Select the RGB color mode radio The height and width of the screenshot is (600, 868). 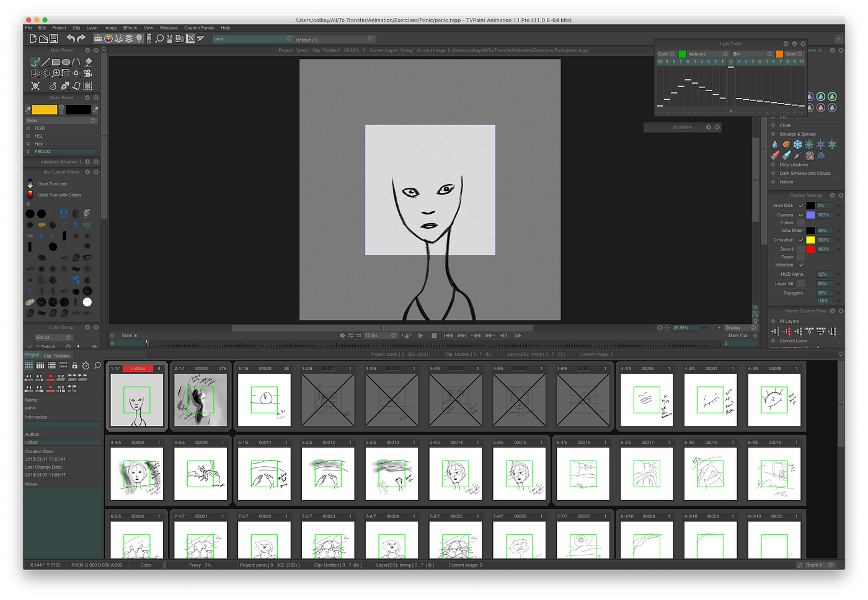[x=28, y=128]
